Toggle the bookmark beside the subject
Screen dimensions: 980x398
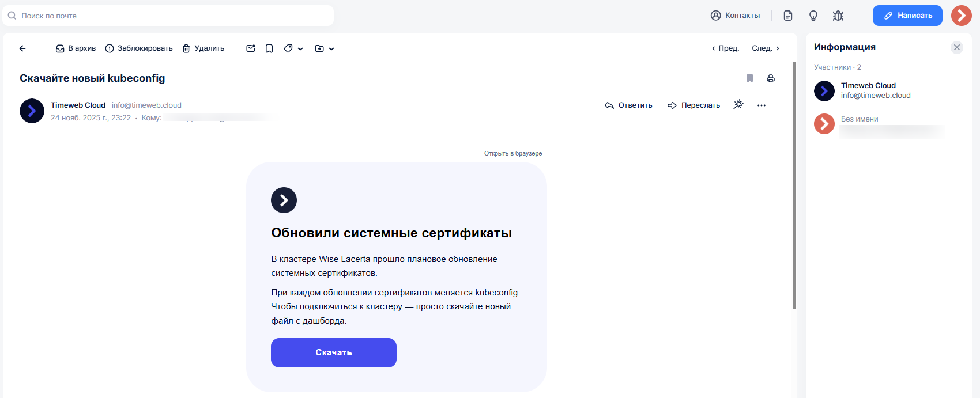pyautogui.click(x=750, y=78)
